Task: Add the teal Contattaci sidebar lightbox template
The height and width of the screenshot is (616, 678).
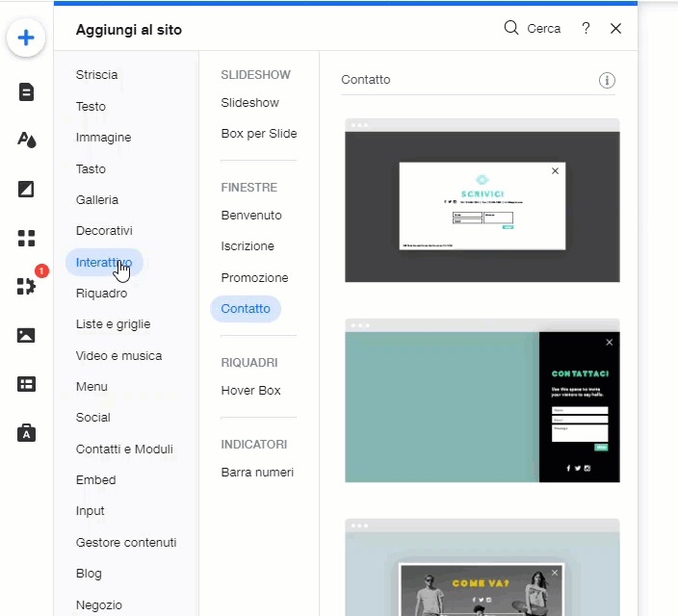Action: pos(482,406)
